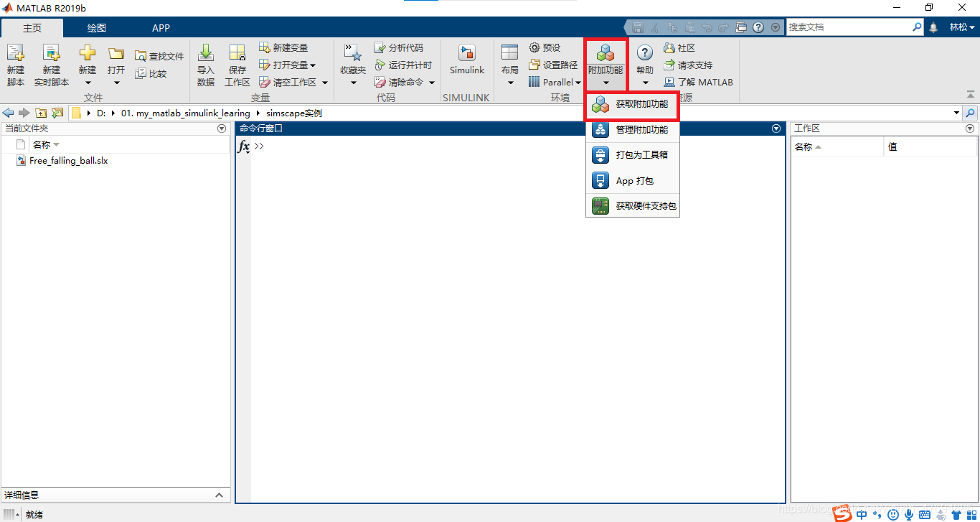Open the Open (打开) dropdown arrow
The width and height of the screenshot is (980, 522).
116,83
